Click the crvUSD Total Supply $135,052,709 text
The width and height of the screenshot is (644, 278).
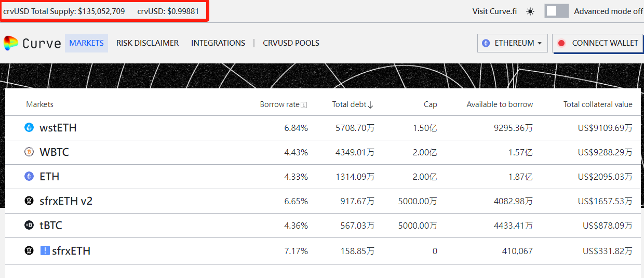tap(64, 11)
